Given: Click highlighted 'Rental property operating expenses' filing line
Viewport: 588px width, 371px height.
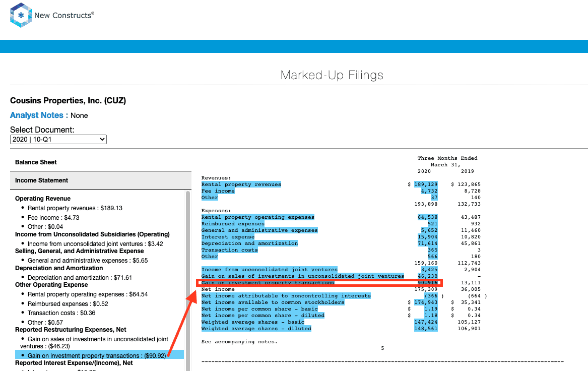Looking at the screenshot, I should (258, 217).
